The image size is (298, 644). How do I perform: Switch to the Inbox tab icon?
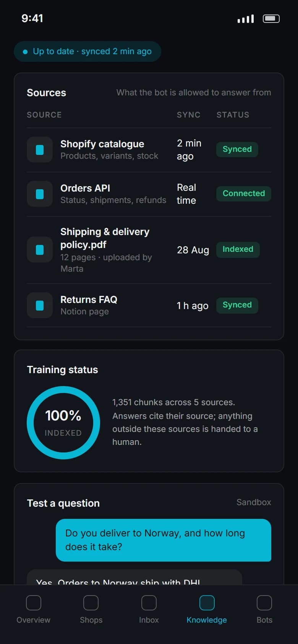[x=149, y=603]
